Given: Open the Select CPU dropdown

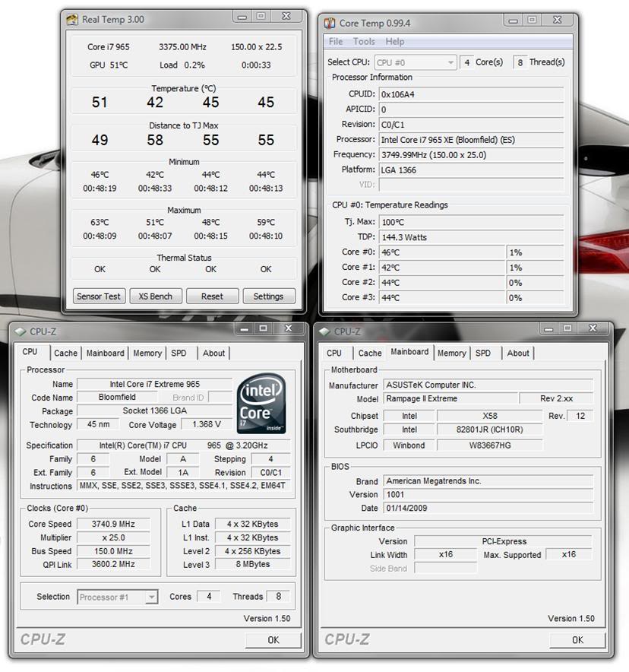Looking at the screenshot, I should tap(415, 62).
